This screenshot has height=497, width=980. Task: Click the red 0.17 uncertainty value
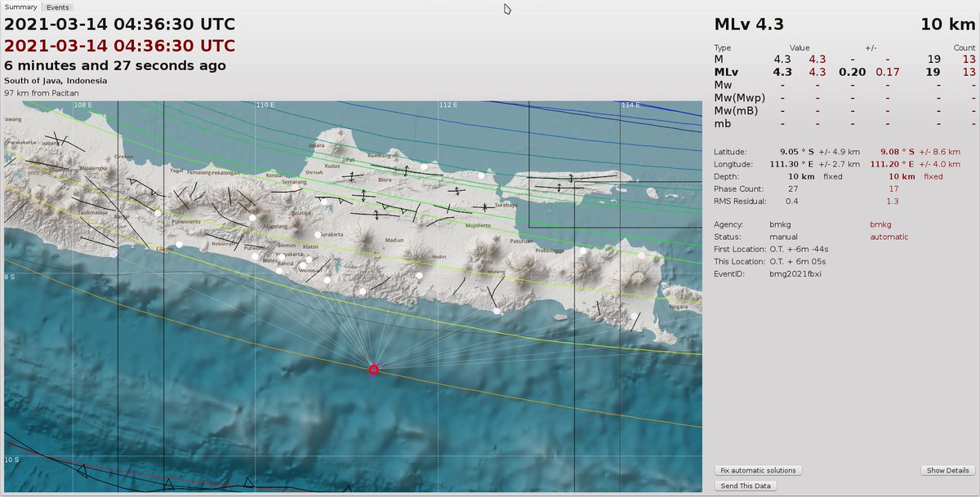pyautogui.click(x=887, y=72)
